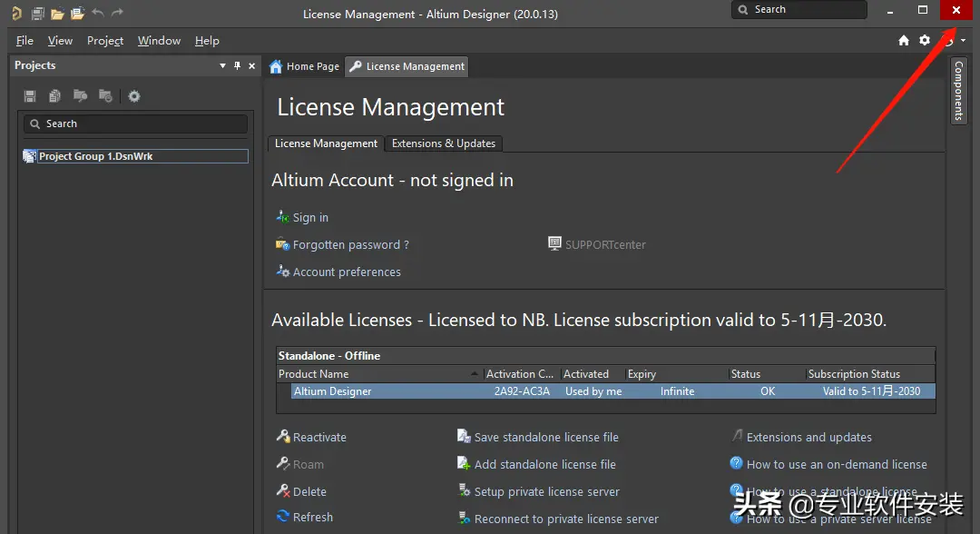The height and width of the screenshot is (534, 980).
Task: Click the Standalone - Offline group header
Action: [605, 356]
